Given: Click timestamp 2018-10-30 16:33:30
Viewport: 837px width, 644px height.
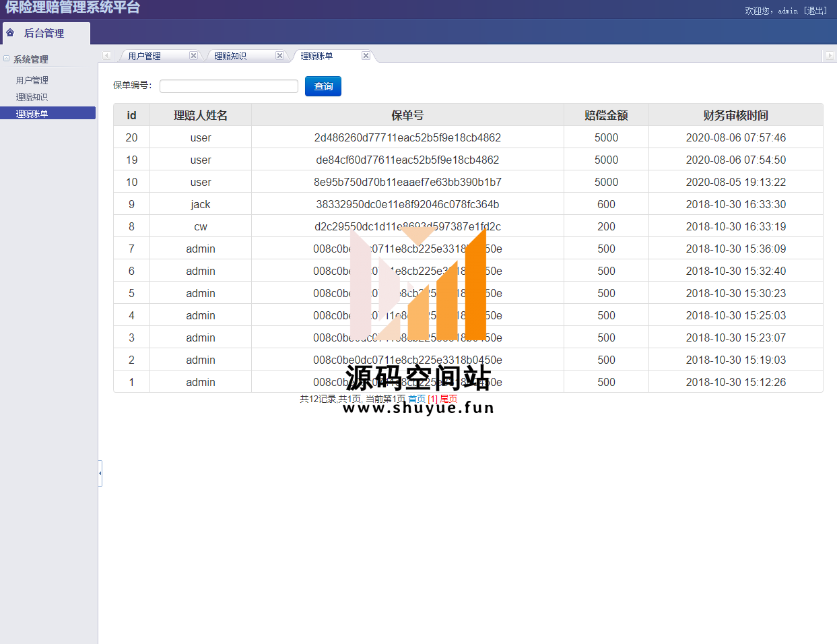Looking at the screenshot, I should pyautogui.click(x=736, y=204).
